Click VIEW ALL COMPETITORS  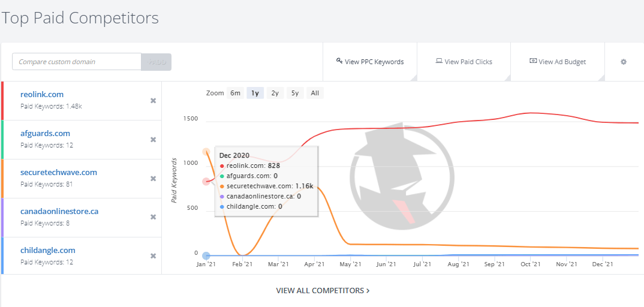click(323, 291)
